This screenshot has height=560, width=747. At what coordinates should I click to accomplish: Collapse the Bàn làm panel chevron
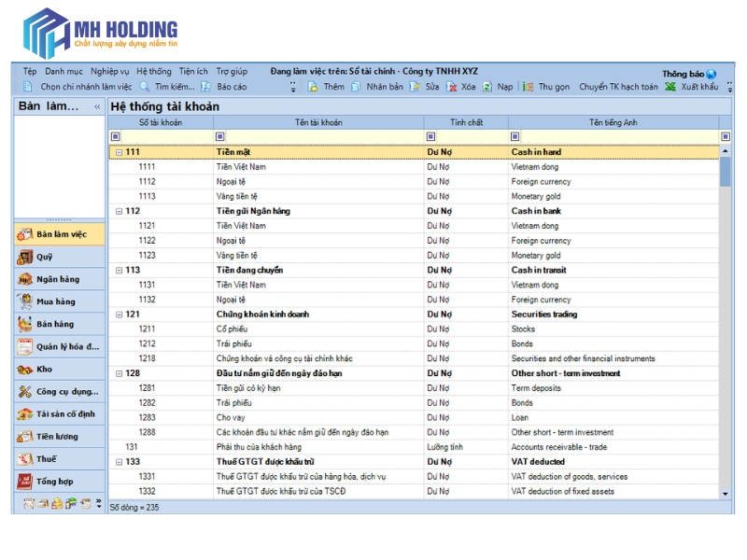point(97,106)
